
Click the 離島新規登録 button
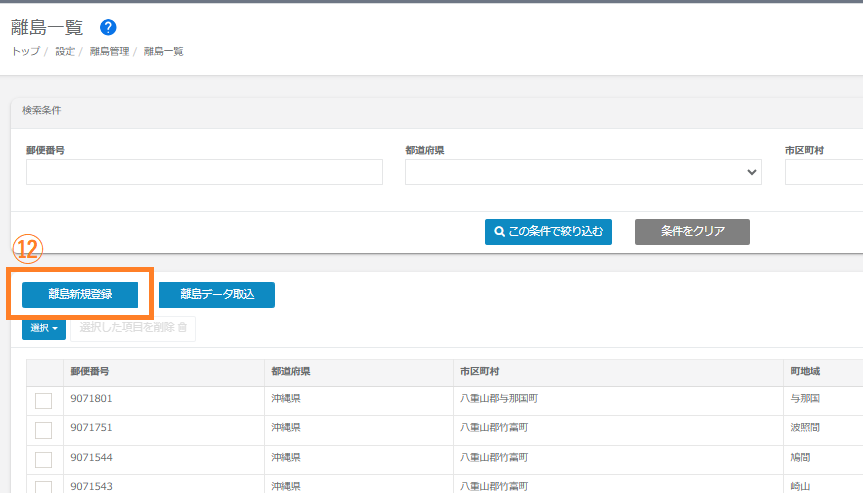coord(80,294)
